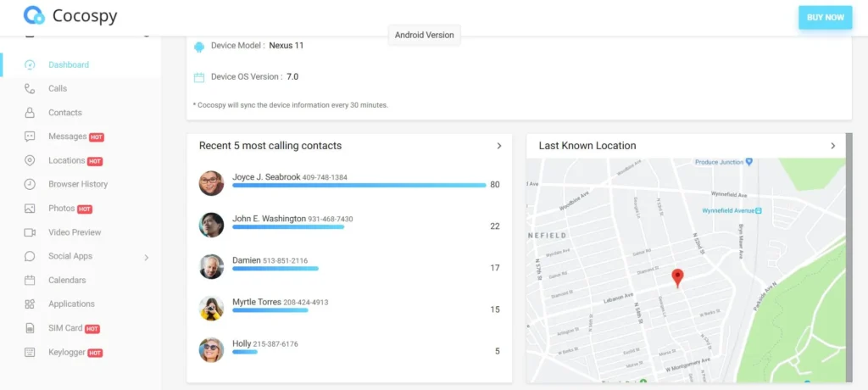The height and width of the screenshot is (390, 868).
Task: Click the Messages chat bubble icon
Action: coord(30,136)
